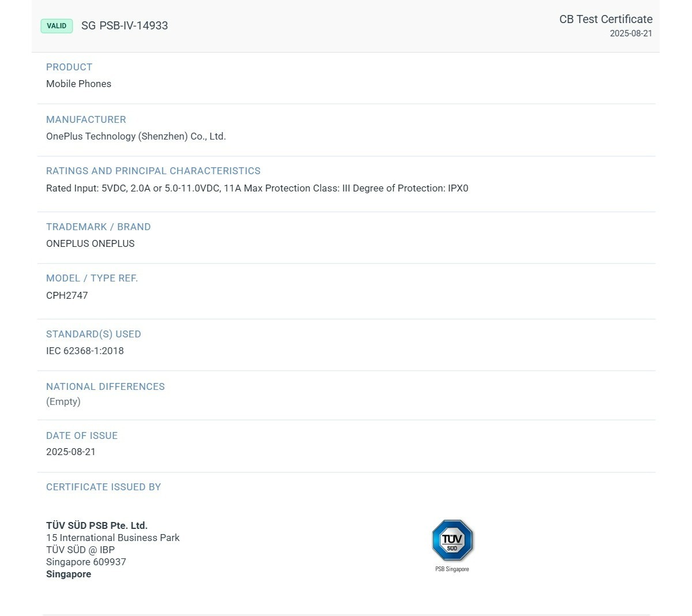Select the IEC 62368-1:2018 standard text
692x616 pixels.
click(x=85, y=351)
